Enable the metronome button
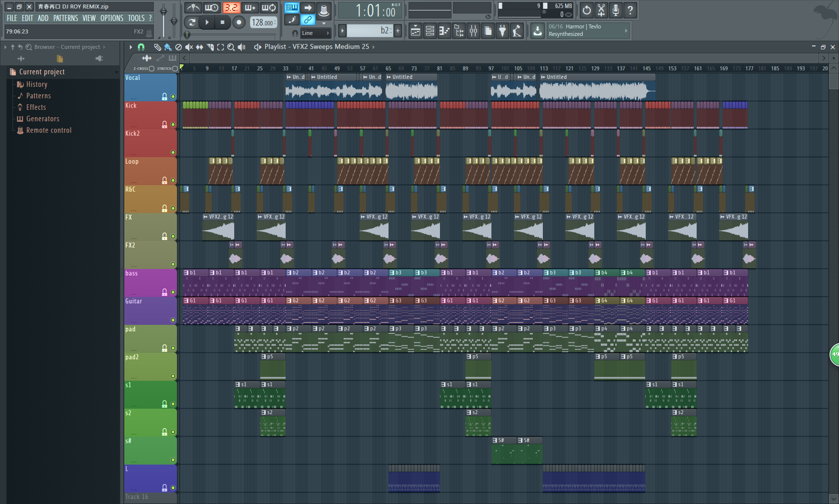 (193, 8)
